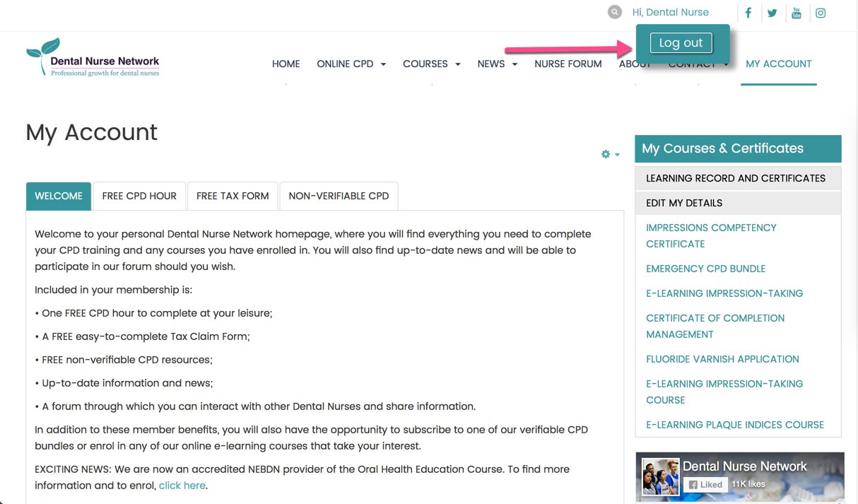This screenshot has height=504, width=858.
Task: Expand the NEWS dropdown menu
Action: (x=515, y=64)
